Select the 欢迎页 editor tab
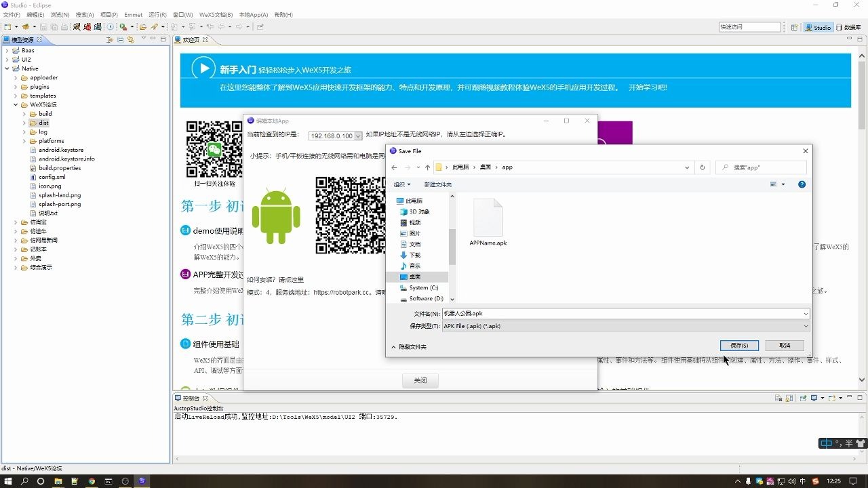Viewport: 868px width, 488px height. pos(191,40)
